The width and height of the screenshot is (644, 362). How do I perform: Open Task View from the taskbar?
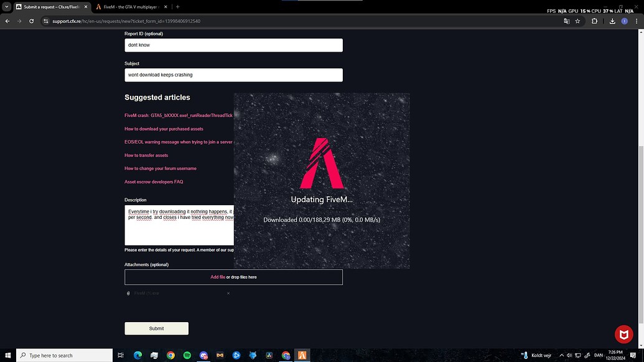point(121,355)
